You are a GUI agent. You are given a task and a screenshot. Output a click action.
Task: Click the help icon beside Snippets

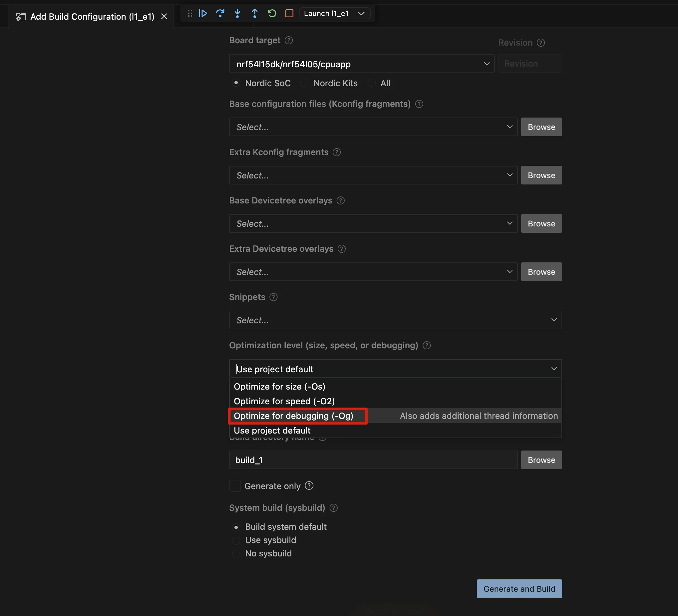coord(273,297)
